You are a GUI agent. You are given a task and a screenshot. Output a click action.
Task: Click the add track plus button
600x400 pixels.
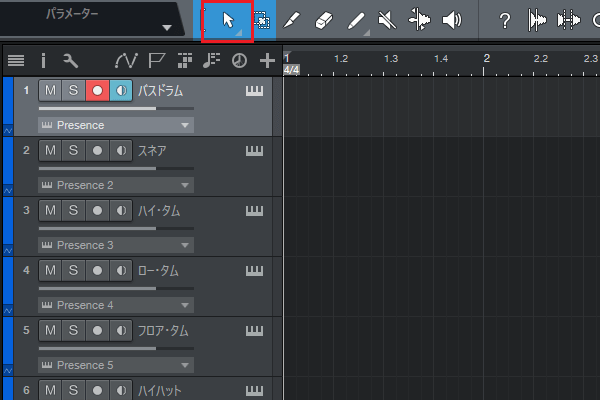267,61
